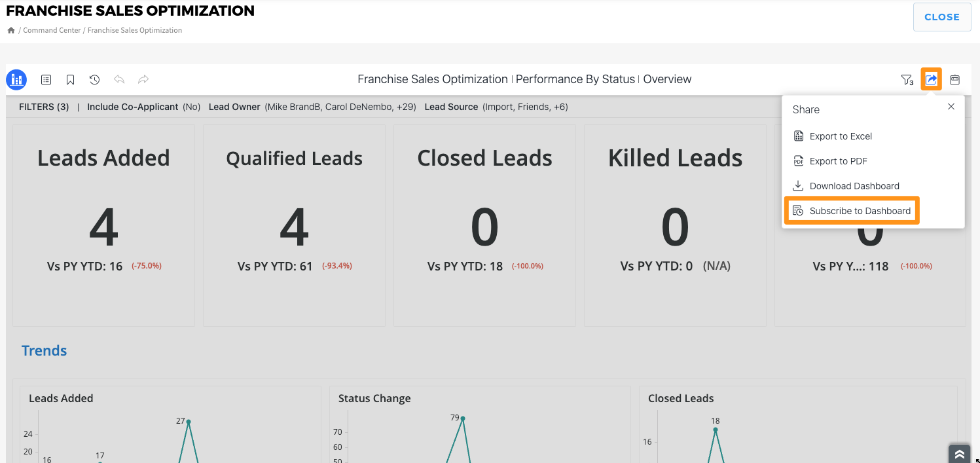Open the history clock icon
The image size is (980, 463).
tap(94, 80)
